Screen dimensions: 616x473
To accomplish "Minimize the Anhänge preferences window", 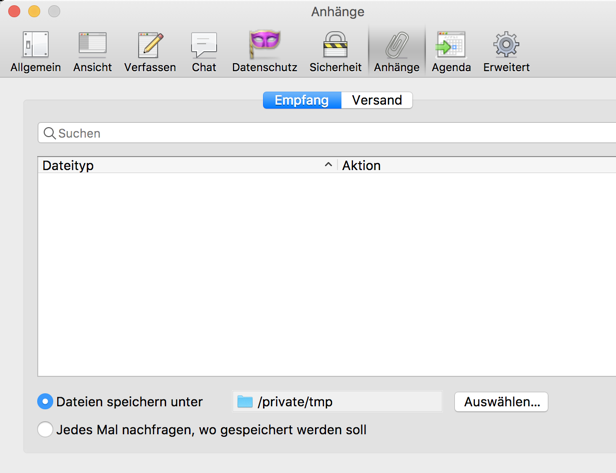I will pyautogui.click(x=34, y=11).
